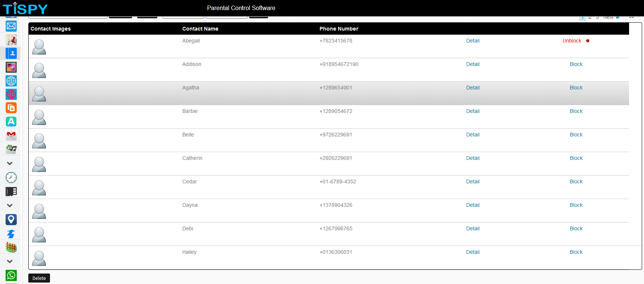Viewport: 644px width, 284px height.
Task: Open the map pin locations icon
Action: (x=11, y=220)
